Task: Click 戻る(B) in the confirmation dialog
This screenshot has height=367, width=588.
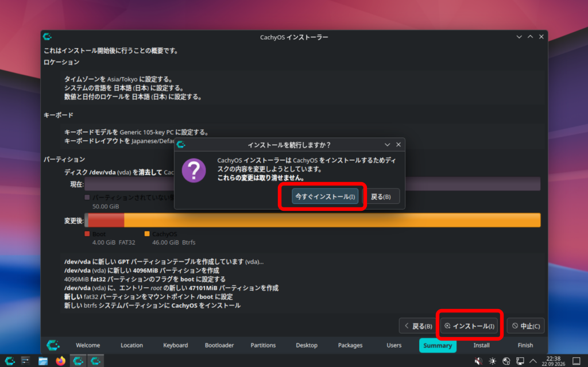Action: (x=381, y=196)
